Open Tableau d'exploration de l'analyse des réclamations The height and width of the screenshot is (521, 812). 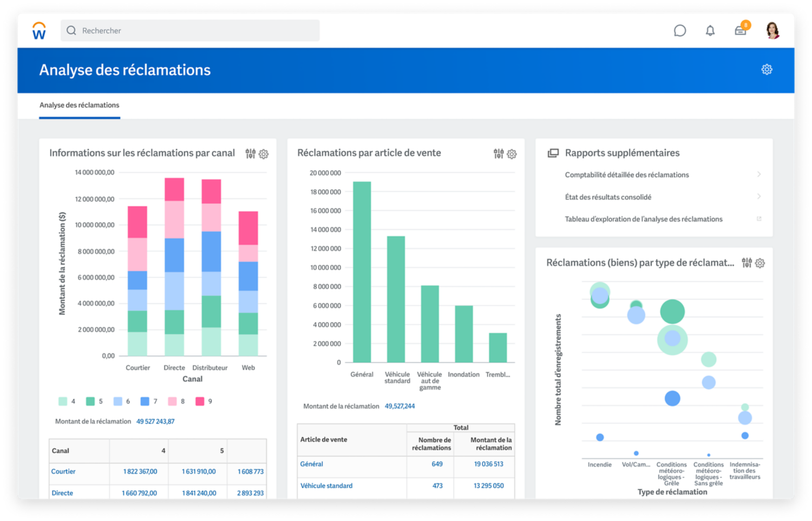point(644,219)
